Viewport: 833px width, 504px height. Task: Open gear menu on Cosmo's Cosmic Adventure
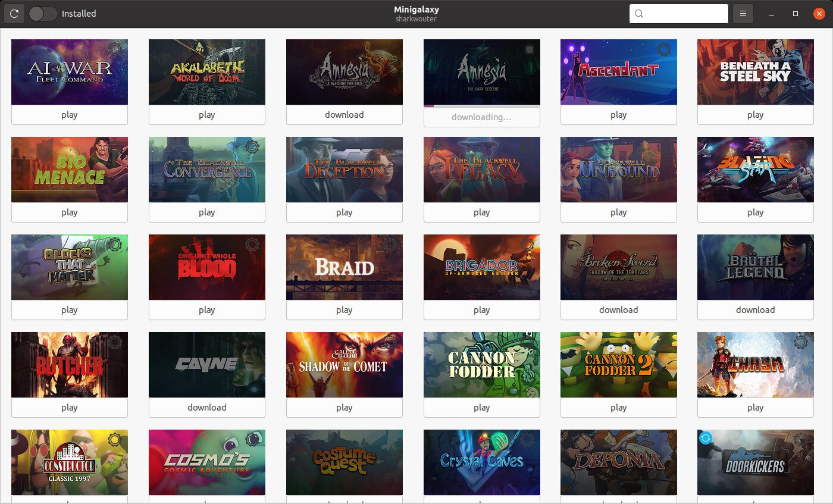[252, 440]
